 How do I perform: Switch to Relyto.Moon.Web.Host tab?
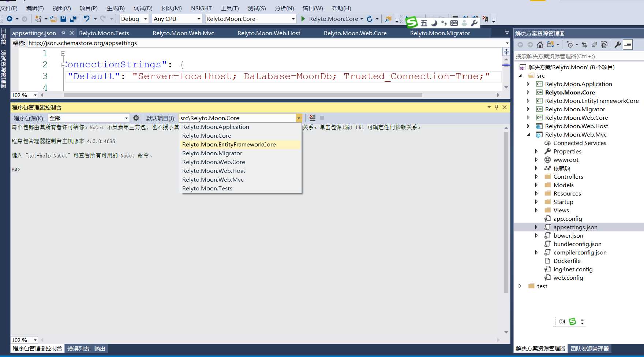pos(269,33)
